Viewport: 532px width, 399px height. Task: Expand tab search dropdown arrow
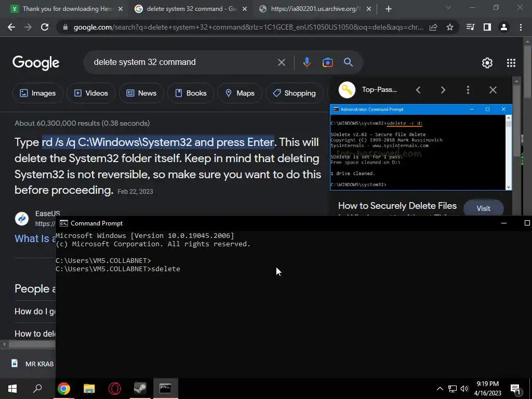point(448,7)
